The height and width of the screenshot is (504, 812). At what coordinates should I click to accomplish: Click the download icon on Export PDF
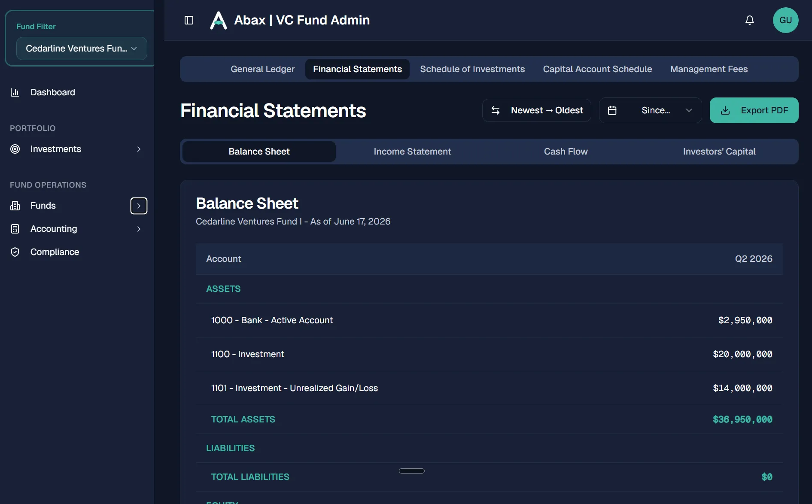(x=725, y=110)
